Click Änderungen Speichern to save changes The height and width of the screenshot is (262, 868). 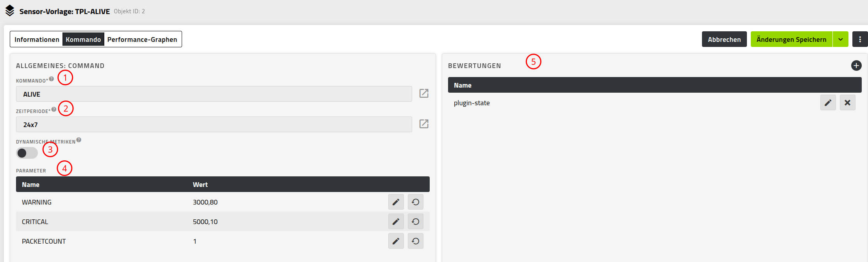click(x=791, y=39)
